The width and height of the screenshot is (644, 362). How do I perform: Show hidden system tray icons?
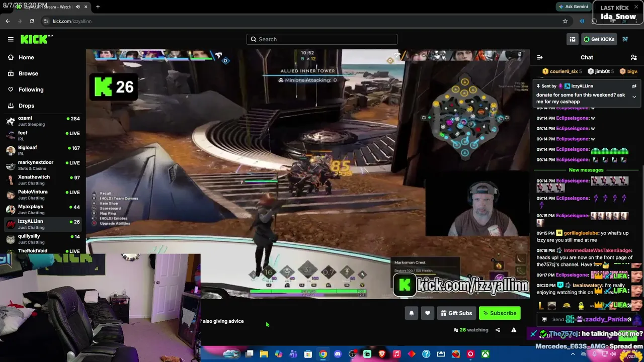click(x=573, y=354)
